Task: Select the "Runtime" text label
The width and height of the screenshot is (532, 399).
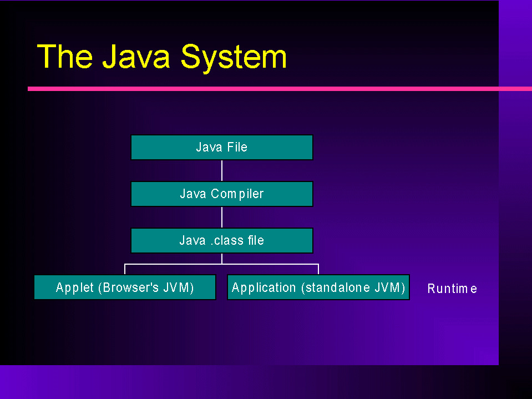Action: click(x=452, y=289)
